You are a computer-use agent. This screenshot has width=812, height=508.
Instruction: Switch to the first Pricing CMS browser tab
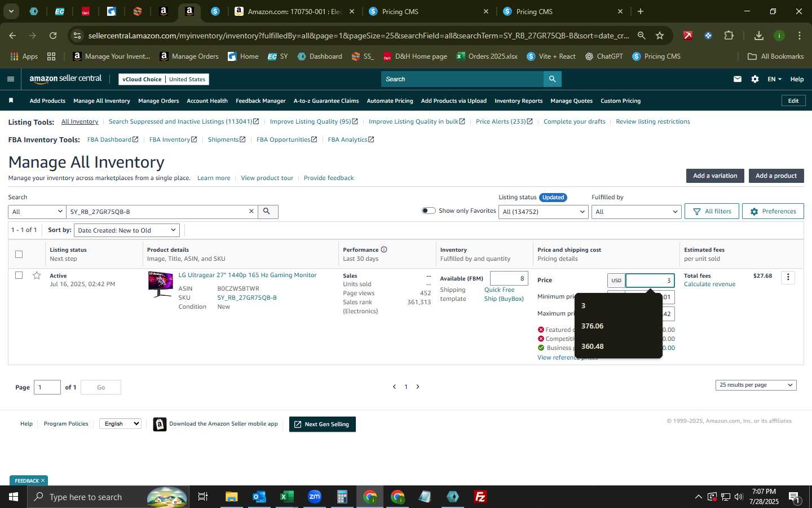(x=429, y=11)
